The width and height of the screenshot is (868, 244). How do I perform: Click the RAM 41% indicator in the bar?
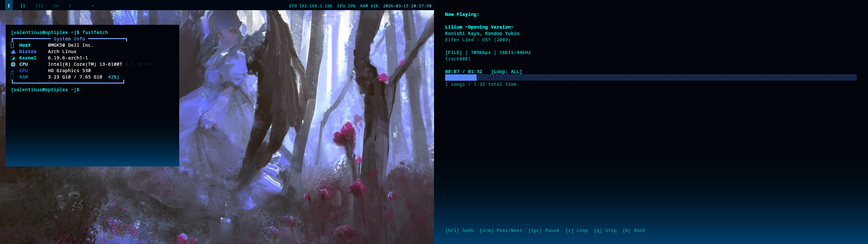[x=369, y=6]
